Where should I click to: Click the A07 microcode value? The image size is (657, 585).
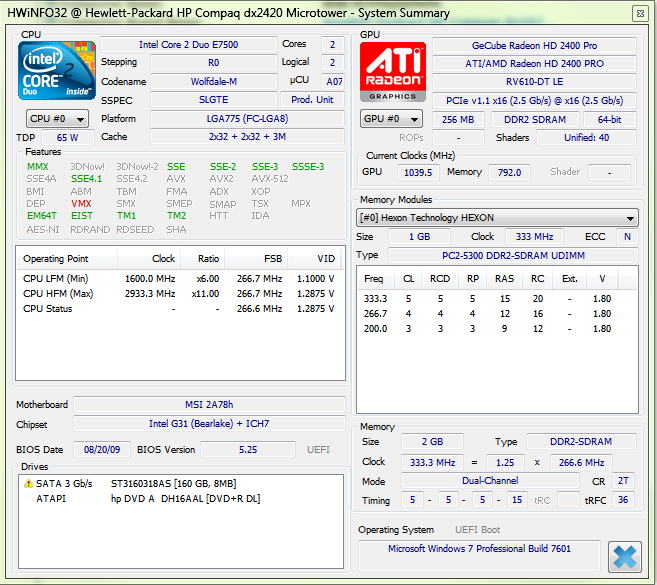click(x=333, y=82)
